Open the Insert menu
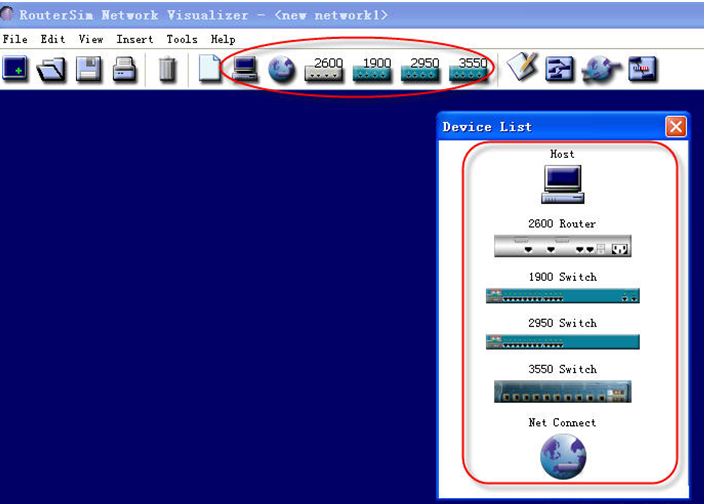Screen dimensions: 704x504 coord(135,39)
